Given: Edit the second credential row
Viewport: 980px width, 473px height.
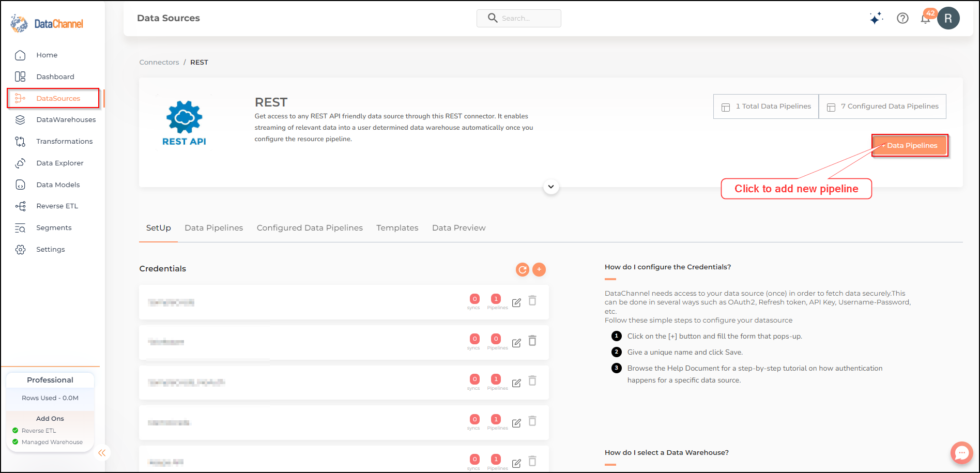Looking at the screenshot, I should click(x=516, y=343).
